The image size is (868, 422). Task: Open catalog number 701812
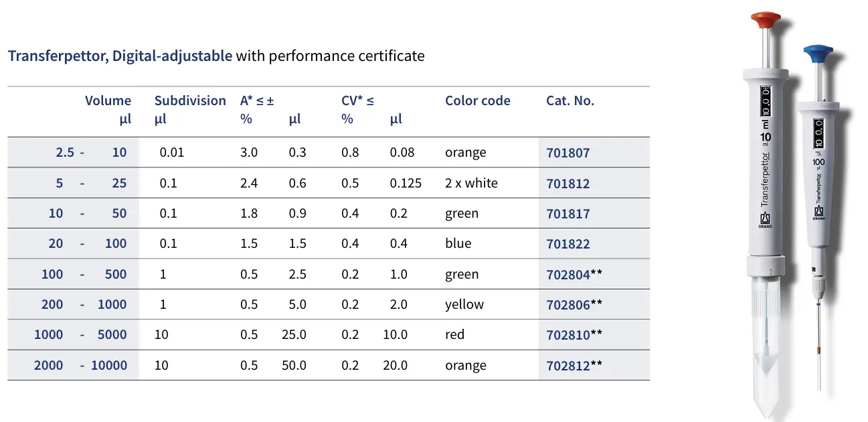[x=568, y=184]
